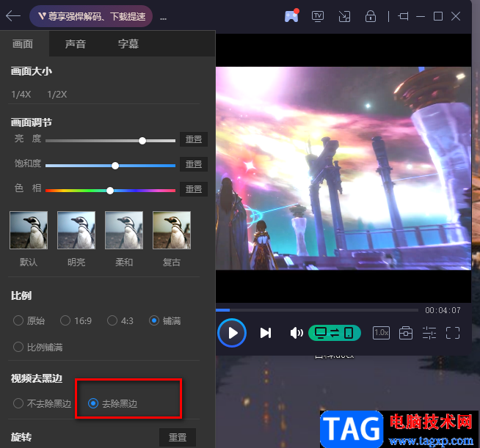The height and width of the screenshot is (448, 480).
Task: Skip to the next video
Action: pyautogui.click(x=266, y=333)
